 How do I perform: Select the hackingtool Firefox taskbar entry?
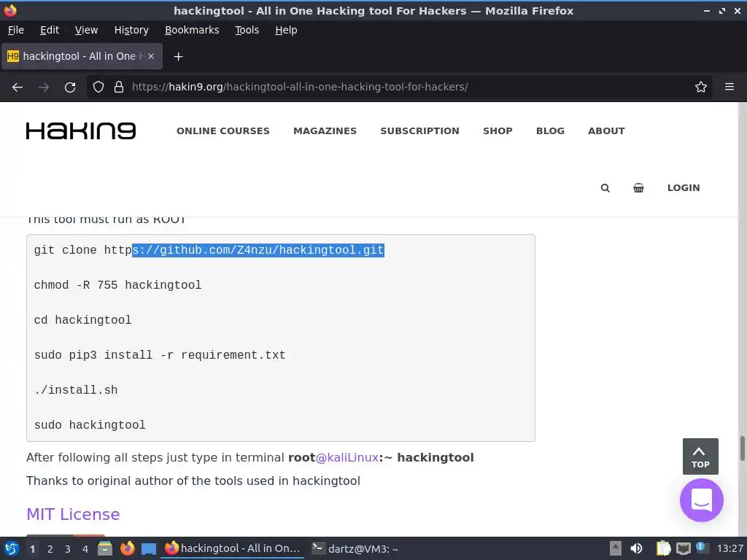[x=233, y=548]
